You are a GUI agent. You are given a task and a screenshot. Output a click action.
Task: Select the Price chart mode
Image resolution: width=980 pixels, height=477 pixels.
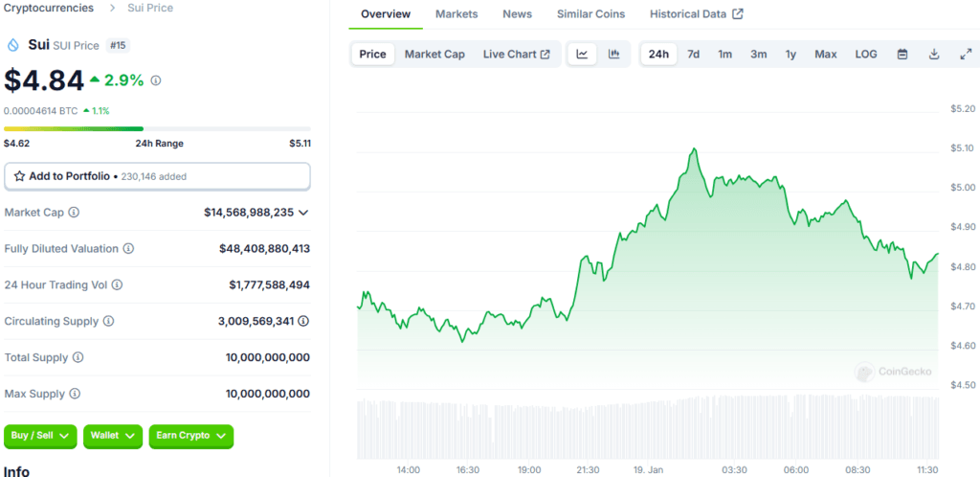[372, 55]
